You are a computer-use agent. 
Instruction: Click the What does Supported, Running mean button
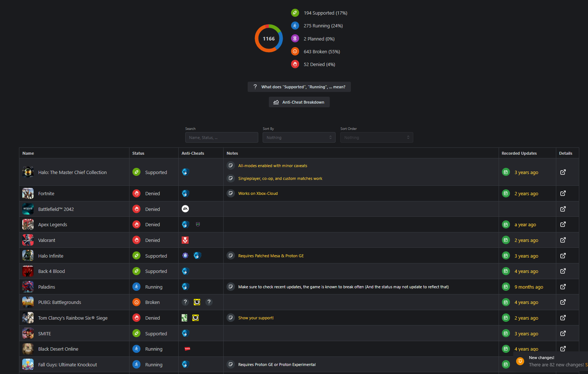pos(299,87)
